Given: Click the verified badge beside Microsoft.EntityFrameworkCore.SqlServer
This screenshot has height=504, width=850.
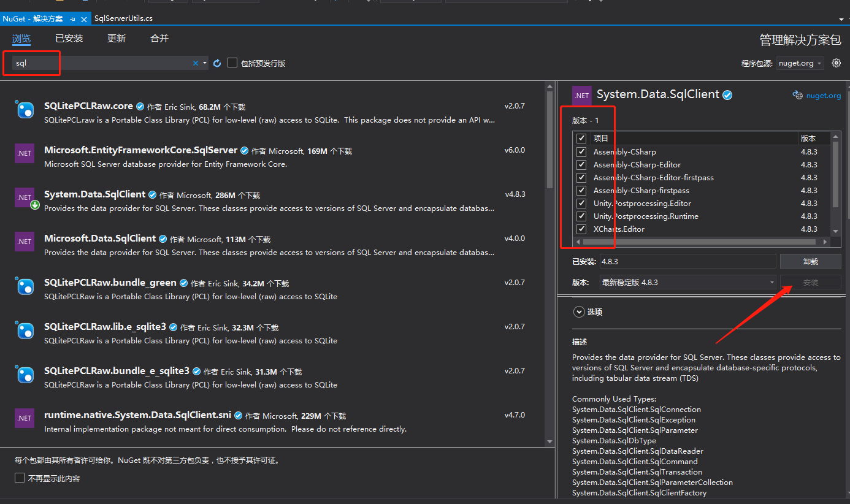Looking at the screenshot, I should [x=244, y=150].
